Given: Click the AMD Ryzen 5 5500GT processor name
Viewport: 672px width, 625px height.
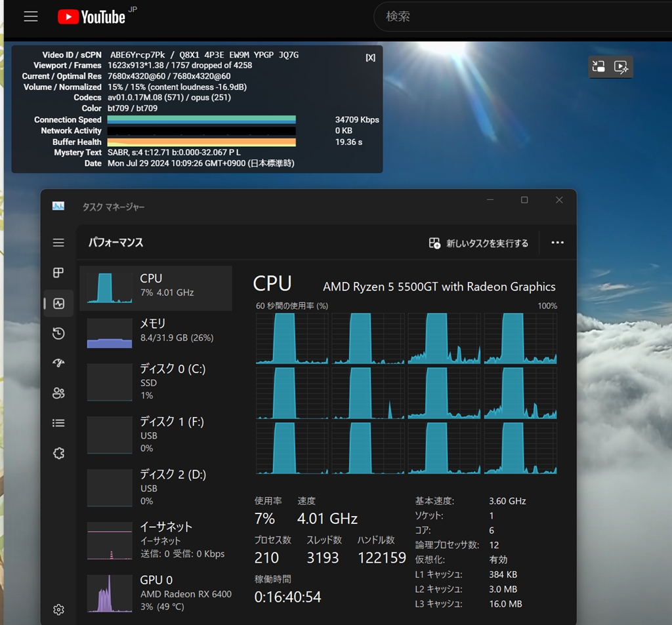Looking at the screenshot, I should click(x=439, y=287).
